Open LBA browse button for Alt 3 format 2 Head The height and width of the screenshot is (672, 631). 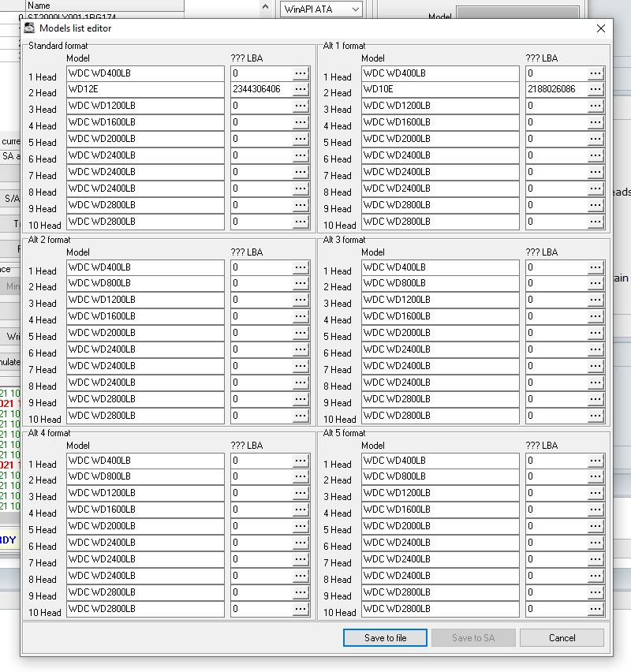(x=596, y=283)
